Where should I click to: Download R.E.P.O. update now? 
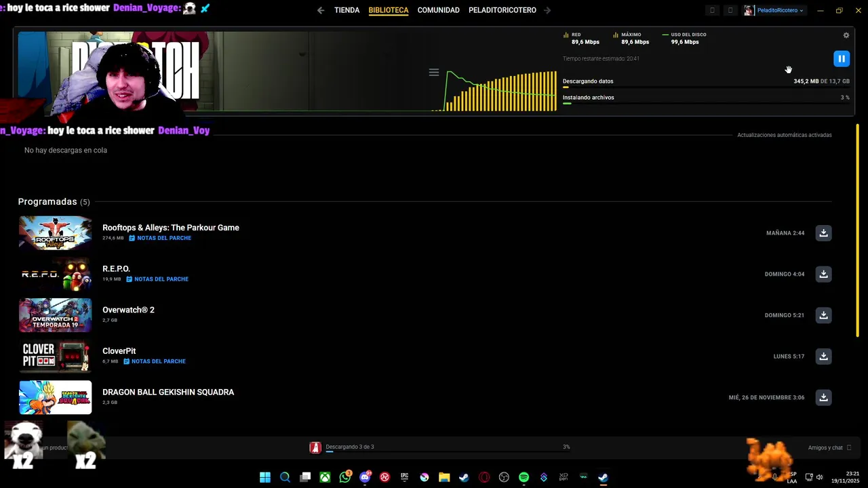[823, 274]
